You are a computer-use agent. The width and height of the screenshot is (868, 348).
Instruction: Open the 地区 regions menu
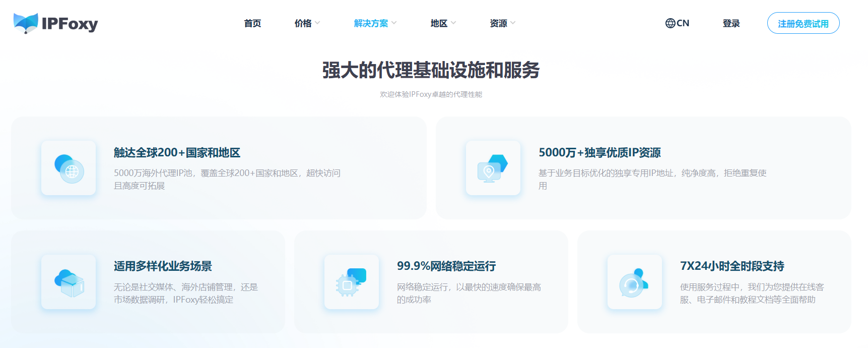[439, 23]
